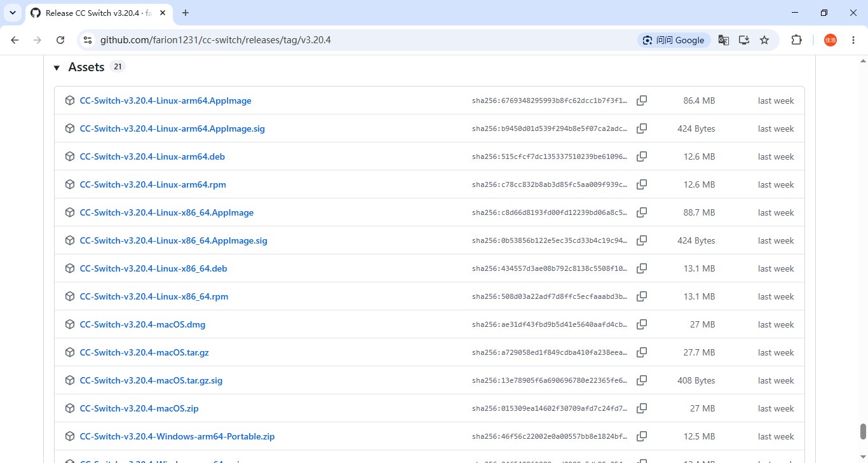Image resolution: width=868 pixels, height=463 pixels.
Task: Open the Chrome profile avatar
Action: pyautogui.click(x=831, y=40)
